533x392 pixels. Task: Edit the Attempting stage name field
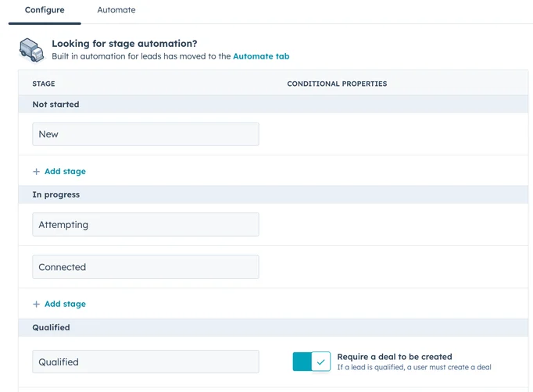(x=145, y=225)
